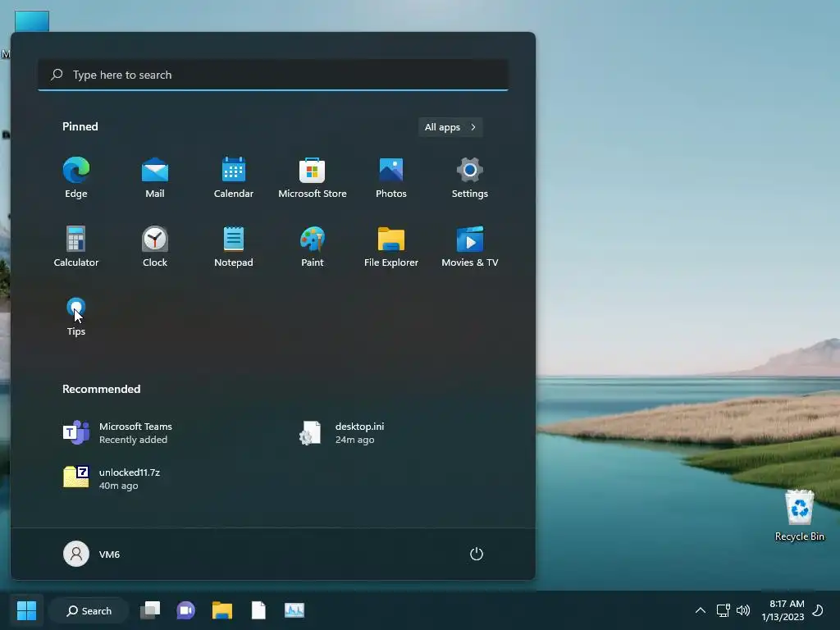Open File Explorer on the taskbar
The width and height of the screenshot is (840, 630).
[221, 610]
